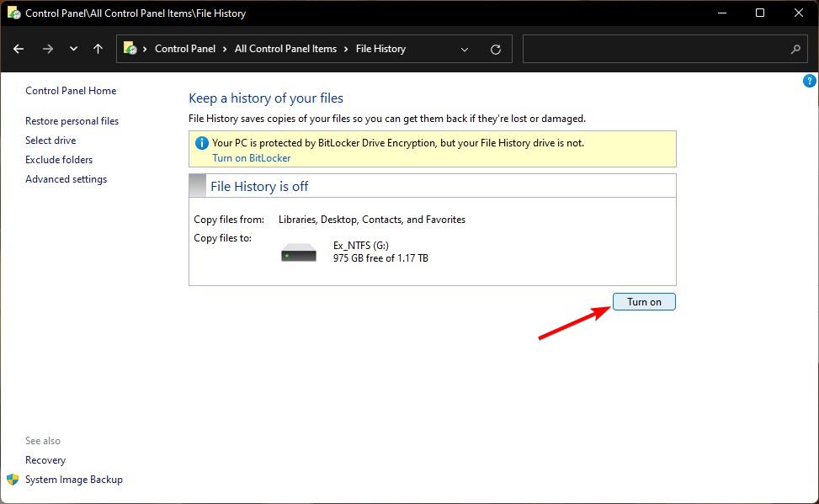
Task: Click the System Image Backup shield icon
Action: coord(12,479)
